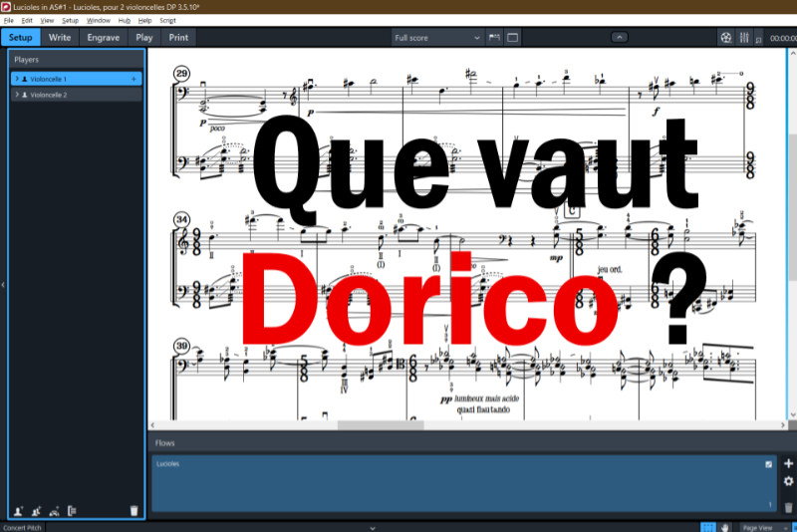The image size is (797, 532).
Task: Click the Flows panel header
Action: pos(472,443)
